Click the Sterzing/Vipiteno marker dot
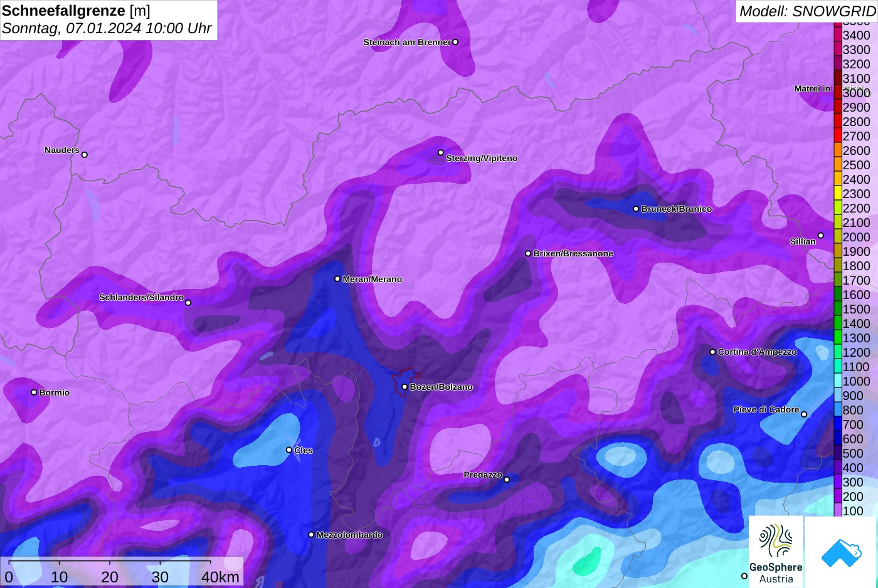 (x=441, y=152)
